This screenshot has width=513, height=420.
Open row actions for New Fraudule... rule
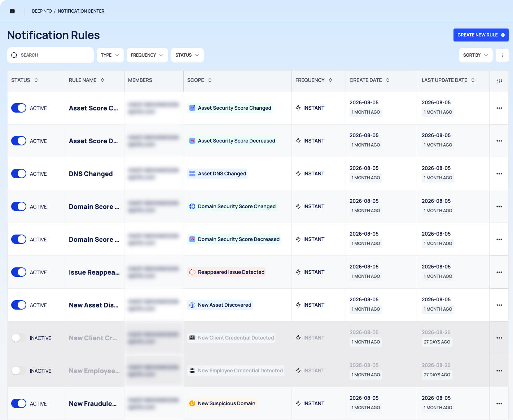click(x=499, y=403)
